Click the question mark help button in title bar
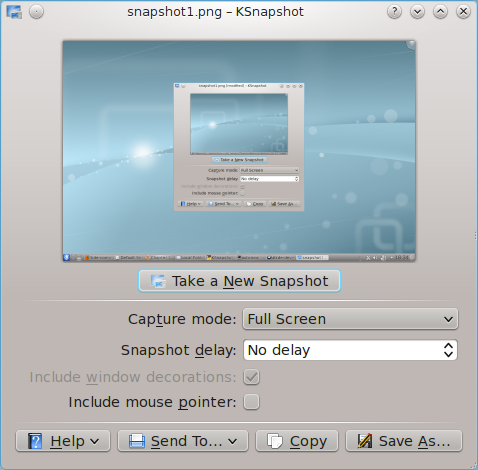Screen dimensions: 478x470 (394, 12)
